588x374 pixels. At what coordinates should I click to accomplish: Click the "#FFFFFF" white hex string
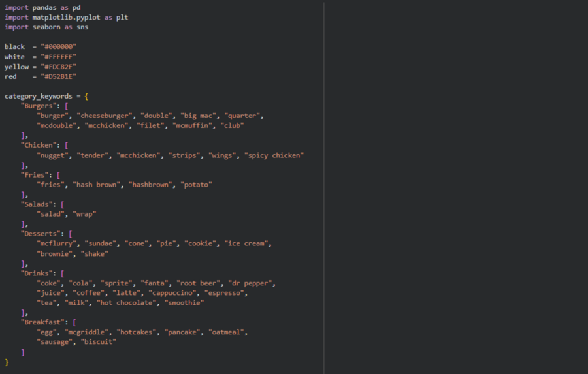[x=58, y=57]
